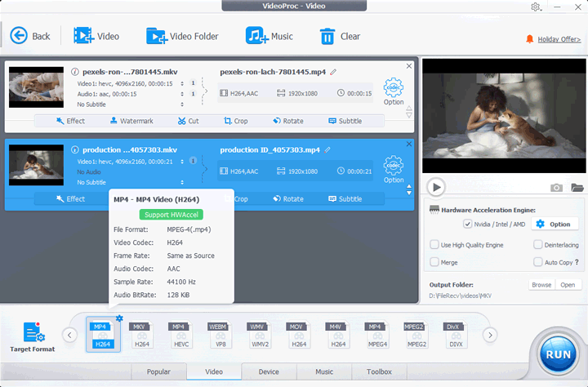Open settings gear in the title bar
The image size is (588, 387).
click(536, 7)
